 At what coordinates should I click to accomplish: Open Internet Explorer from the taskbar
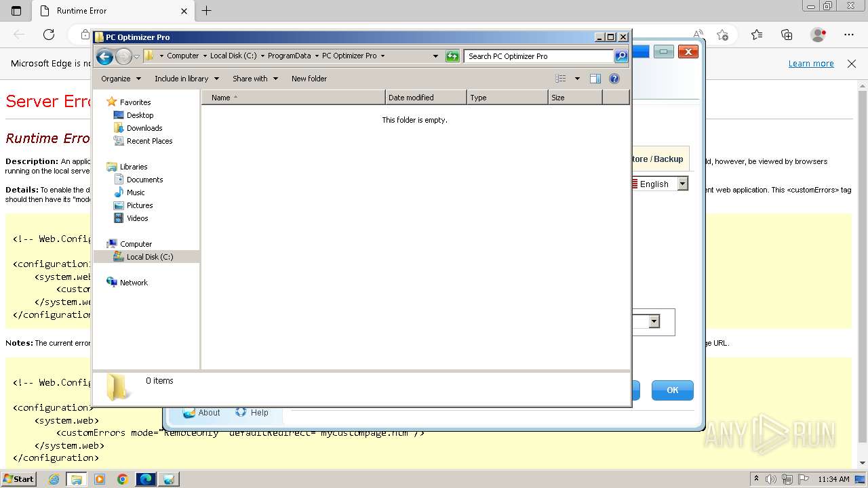click(x=54, y=479)
